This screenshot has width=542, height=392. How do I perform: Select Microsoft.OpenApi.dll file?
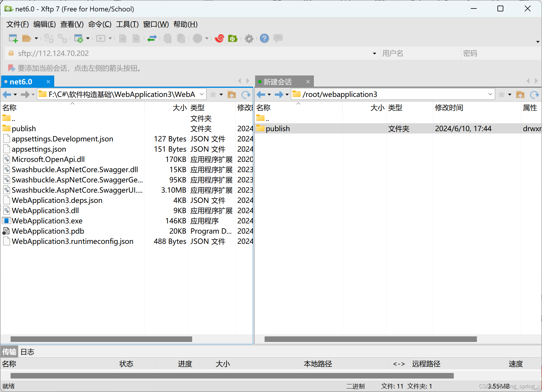(127, 159)
